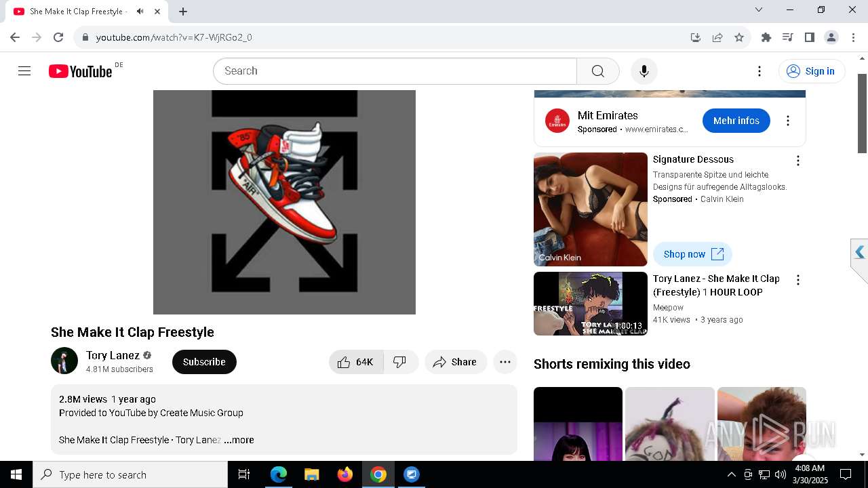Open Tory Lanez channel avatar
The width and height of the screenshot is (868, 488).
point(64,361)
